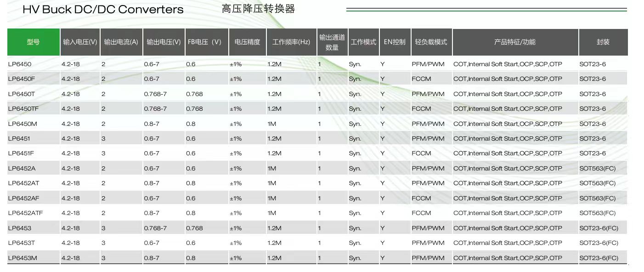Select model cell LP6452AT
This screenshot has width=644, height=272.
[x=23, y=183]
